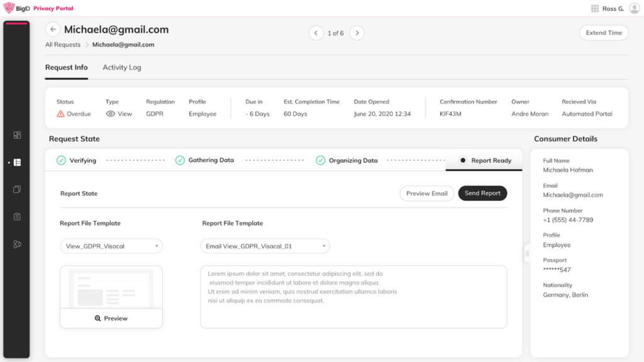Go to next request with right chevron
The image size is (644, 362).
pos(357,33)
